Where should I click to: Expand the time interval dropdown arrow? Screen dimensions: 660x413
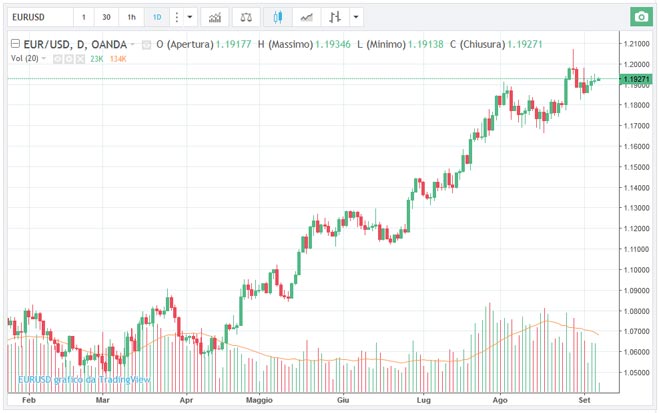click(190, 18)
